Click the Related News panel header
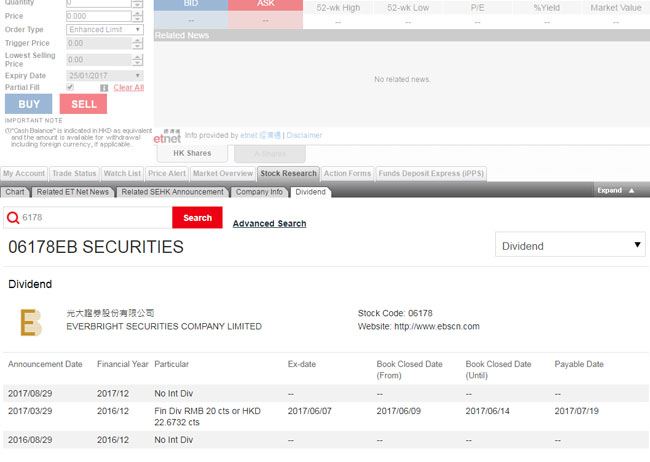 tap(402, 35)
